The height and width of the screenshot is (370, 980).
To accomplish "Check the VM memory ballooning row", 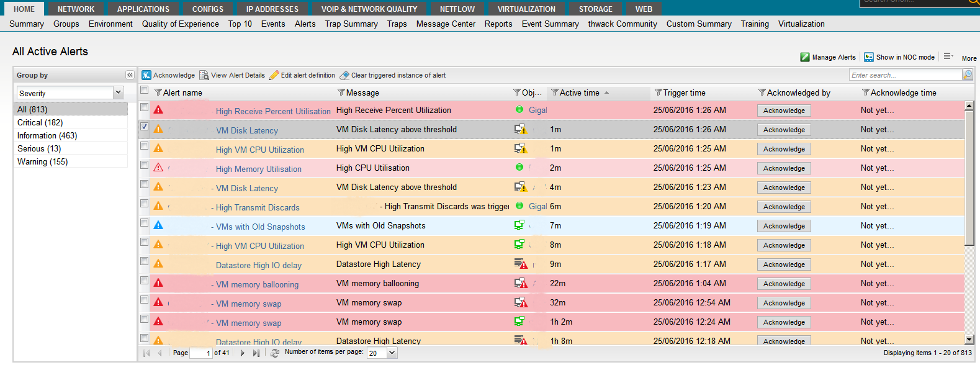I will coord(144,281).
